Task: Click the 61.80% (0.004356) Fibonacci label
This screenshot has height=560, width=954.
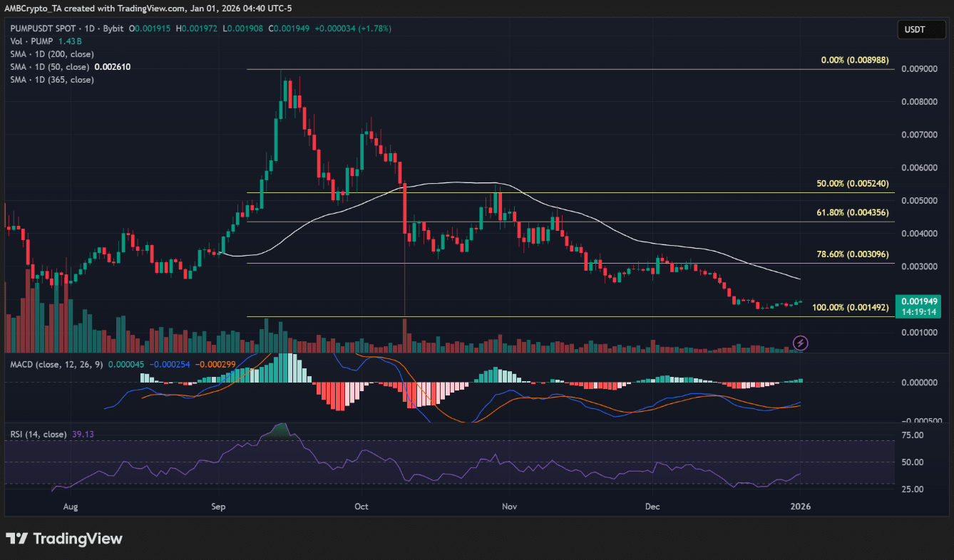Action: pos(852,212)
